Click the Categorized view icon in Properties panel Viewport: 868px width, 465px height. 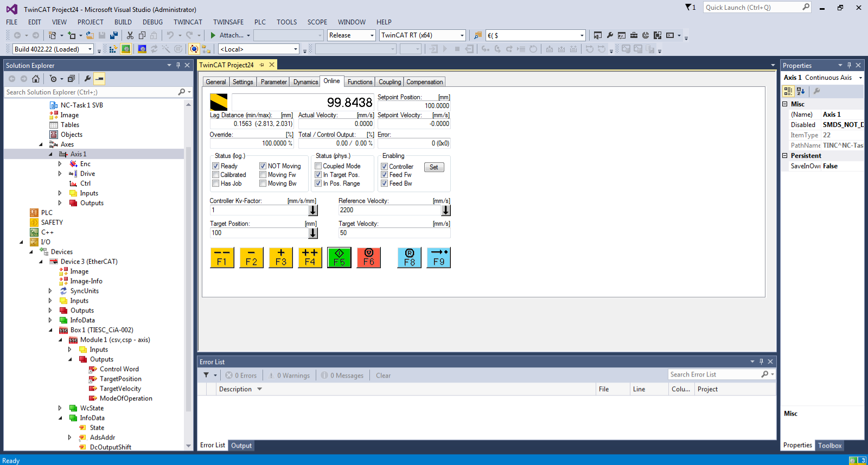tap(788, 91)
